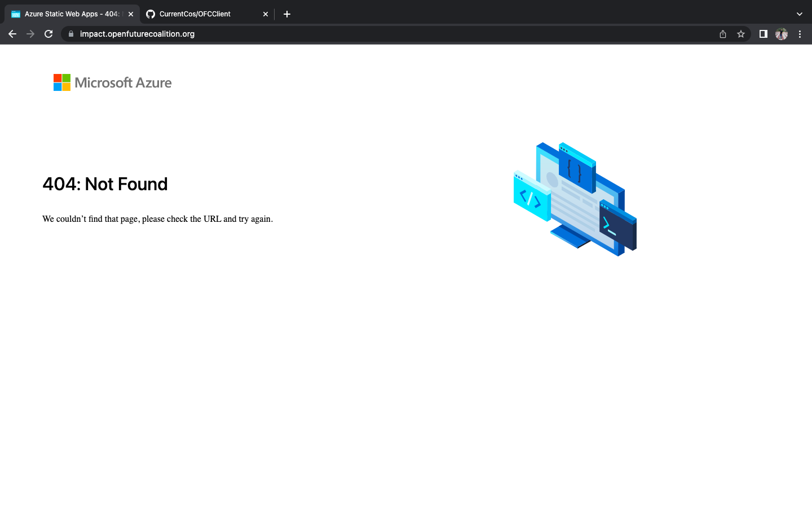Open the browser side panel

(x=763, y=34)
